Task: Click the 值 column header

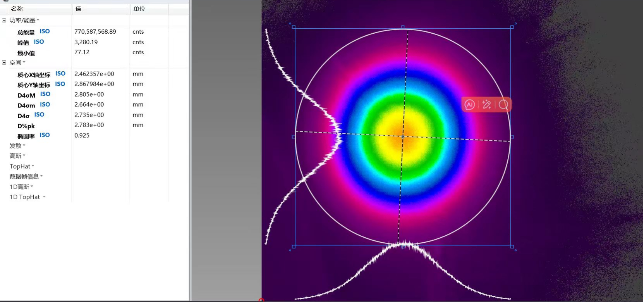Action: 78,9
